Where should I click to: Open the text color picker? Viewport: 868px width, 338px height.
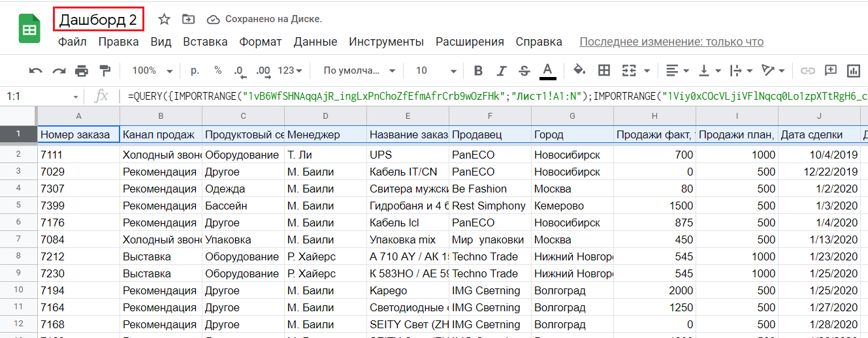(x=547, y=70)
